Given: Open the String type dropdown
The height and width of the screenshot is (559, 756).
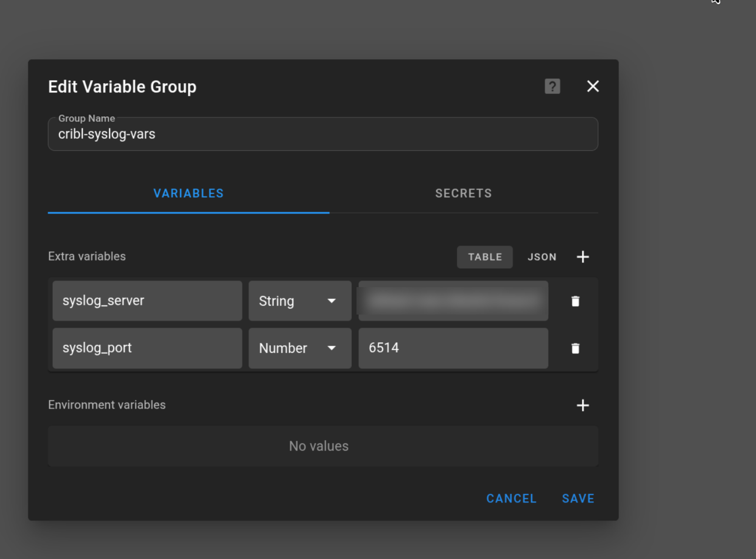Looking at the screenshot, I should pos(300,301).
